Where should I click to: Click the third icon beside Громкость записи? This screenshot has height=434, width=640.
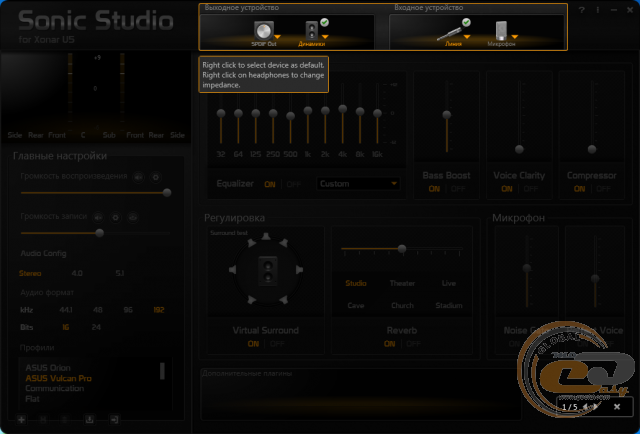(x=133, y=218)
